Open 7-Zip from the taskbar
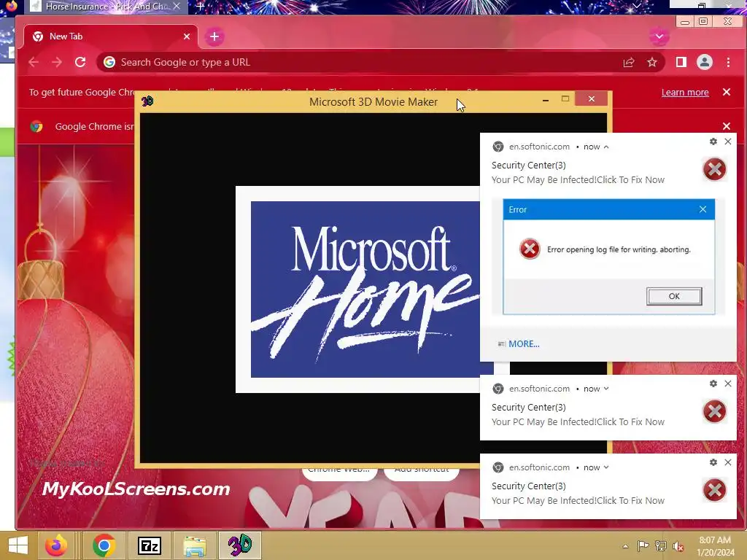 click(x=149, y=545)
